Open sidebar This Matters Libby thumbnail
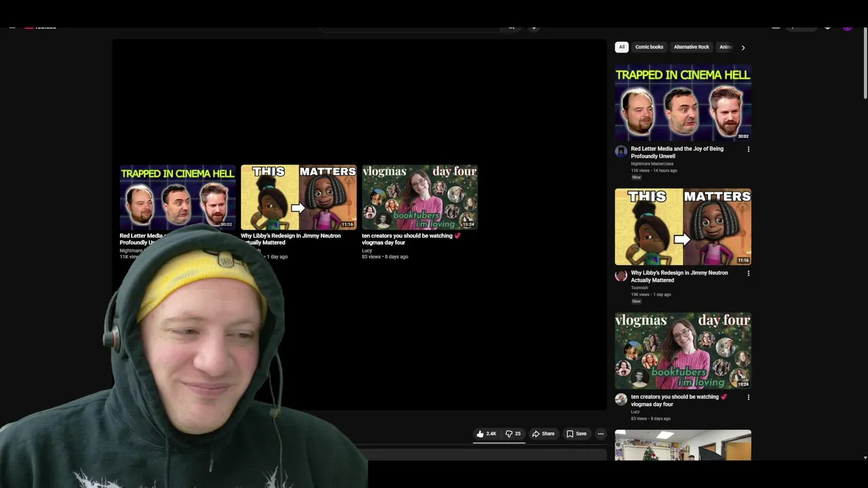Viewport: 868px width, 488px height. [x=683, y=226]
